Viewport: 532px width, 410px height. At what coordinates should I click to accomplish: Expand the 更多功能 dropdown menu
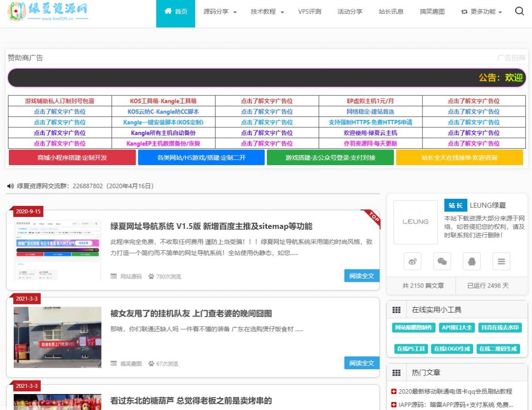(481, 12)
